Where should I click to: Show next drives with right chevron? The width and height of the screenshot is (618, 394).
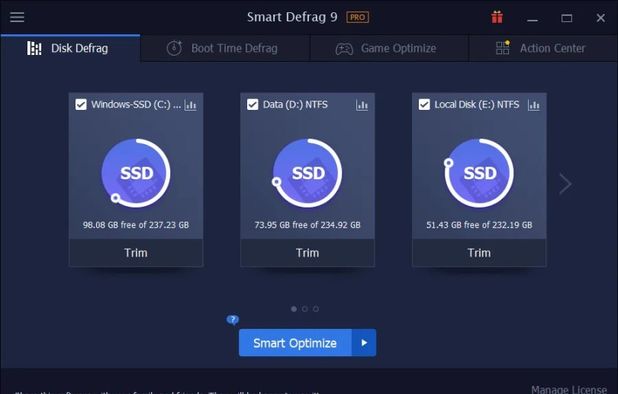point(565,184)
